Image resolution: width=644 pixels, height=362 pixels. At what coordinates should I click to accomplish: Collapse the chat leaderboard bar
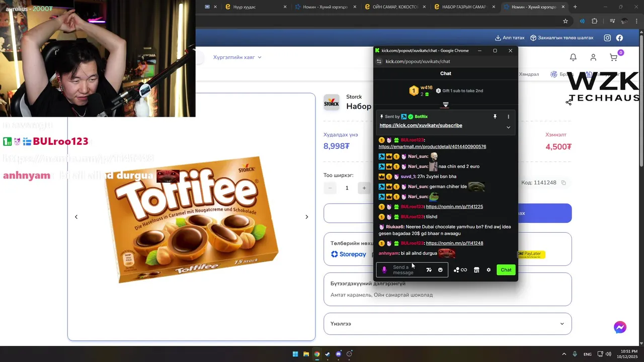point(445,105)
